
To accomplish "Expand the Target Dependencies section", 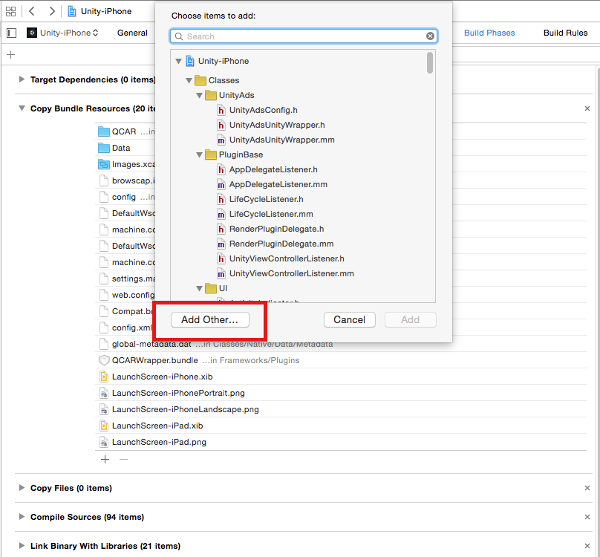I will (x=22, y=79).
